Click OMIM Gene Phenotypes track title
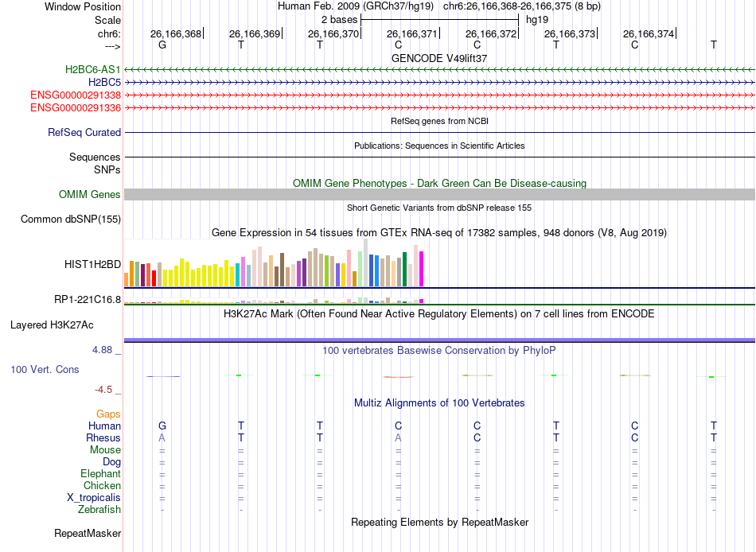Image resolution: width=756 pixels, height=552 pixels. tap(439, 183)
